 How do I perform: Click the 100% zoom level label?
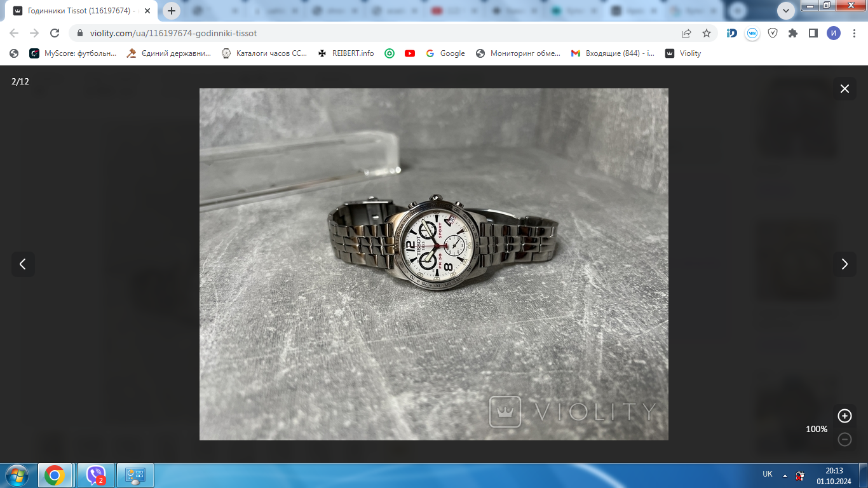point(817,429)
